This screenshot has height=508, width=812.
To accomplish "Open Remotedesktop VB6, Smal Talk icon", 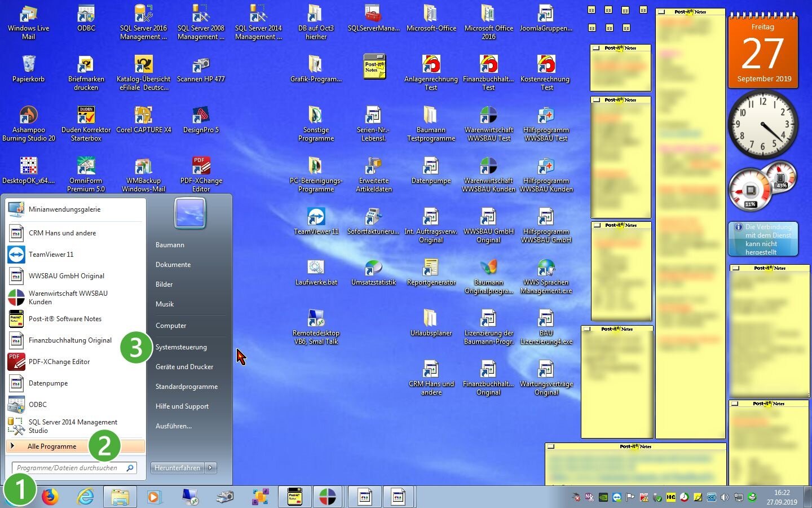I will click(316, 327).
